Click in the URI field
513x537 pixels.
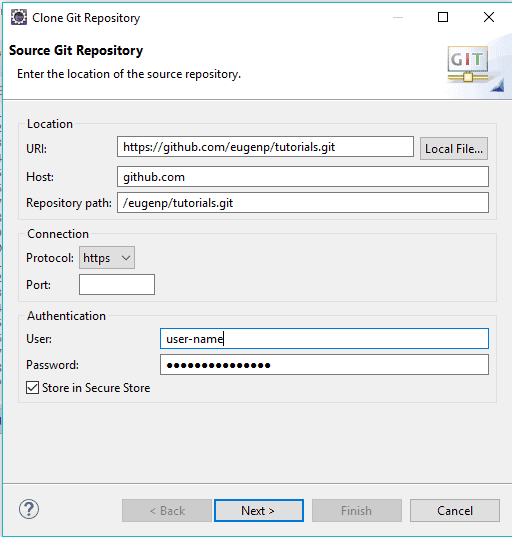click(x=265, y=147)
